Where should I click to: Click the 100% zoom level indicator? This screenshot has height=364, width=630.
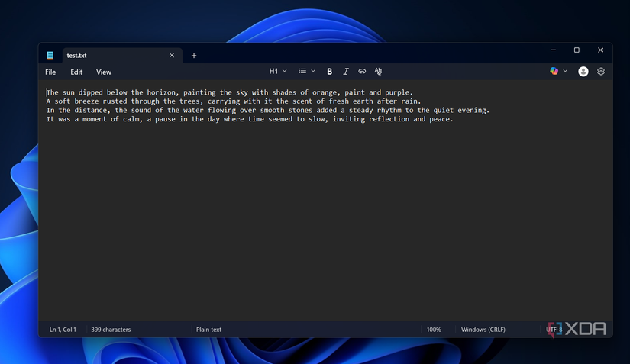pos(434,330)
